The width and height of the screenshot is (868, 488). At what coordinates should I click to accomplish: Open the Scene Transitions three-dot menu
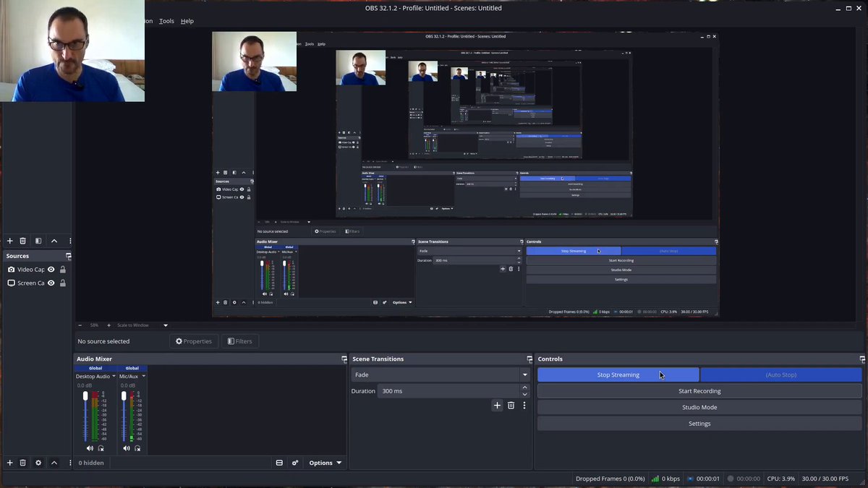click(x=524, y=406)
